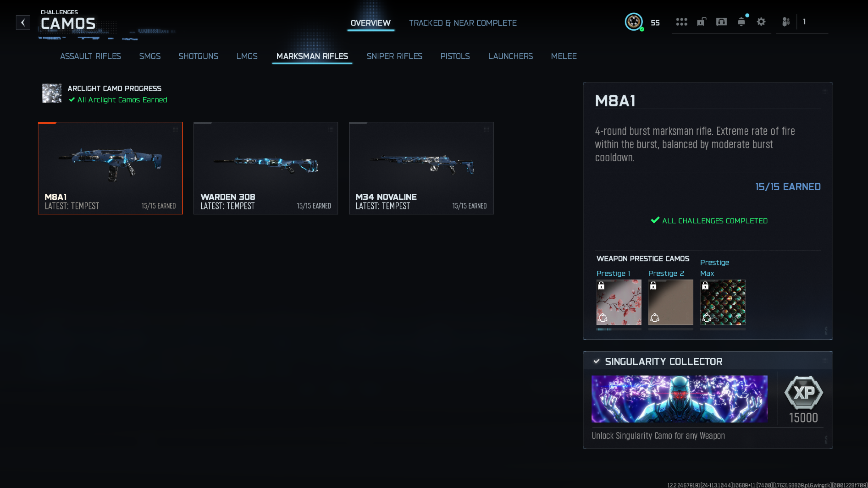Image resolution: width=868 pixels, height=488 pixels.
Task: Open the settings gear icon
Action: click(x=761, y=22)
